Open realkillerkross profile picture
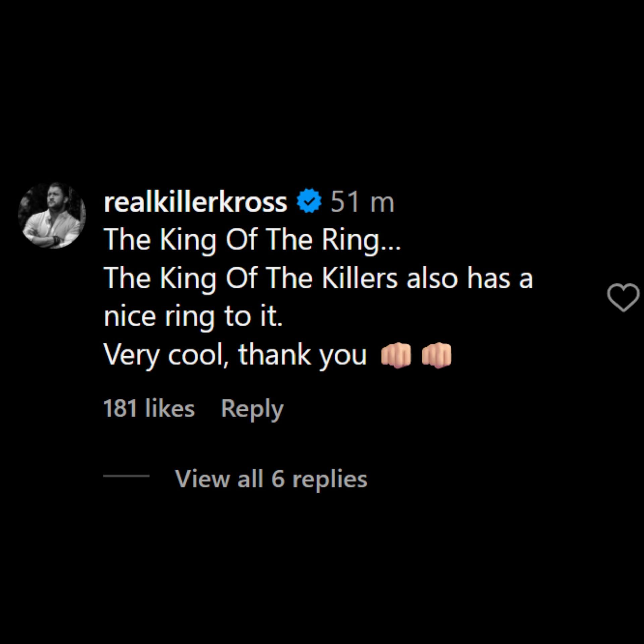 (x=52, y=215)
